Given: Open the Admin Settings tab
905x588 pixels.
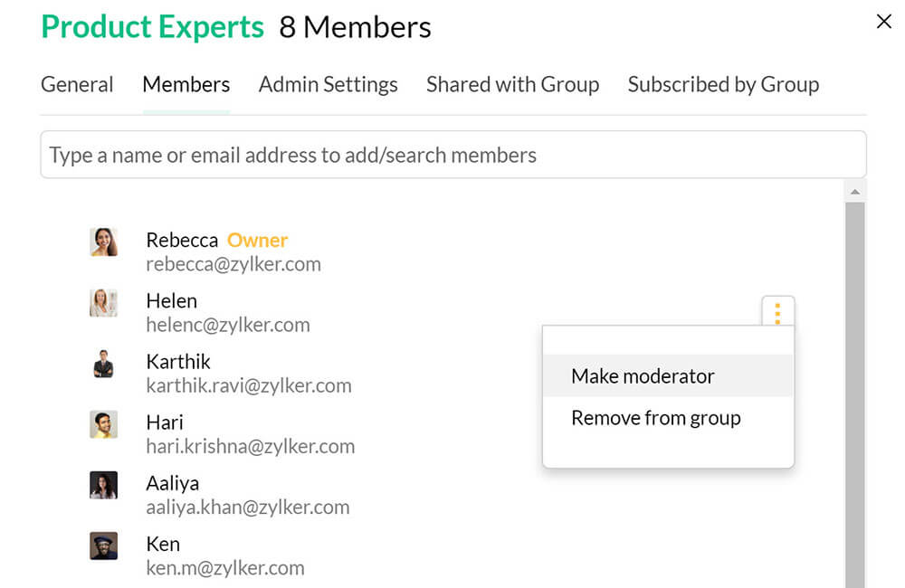Looking at the screenshot, I should point(328,85).
